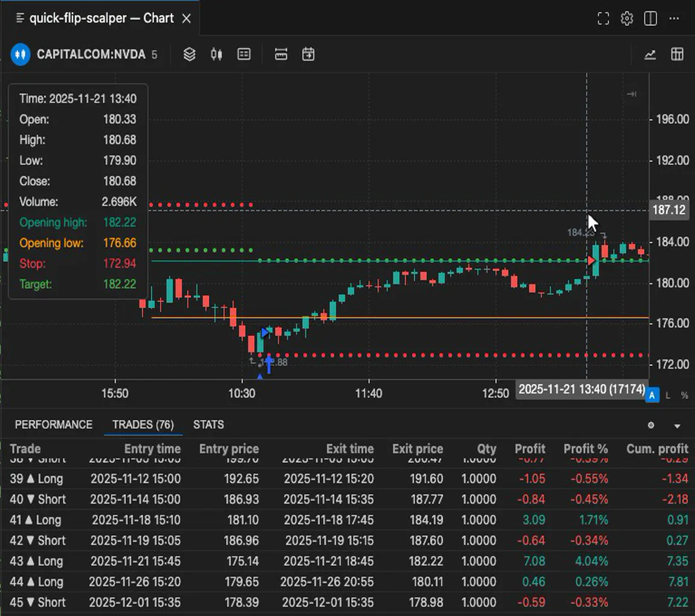Sort by the Entry price column header
This screenshot has width=695, height=616.
(x=228, y=449)
